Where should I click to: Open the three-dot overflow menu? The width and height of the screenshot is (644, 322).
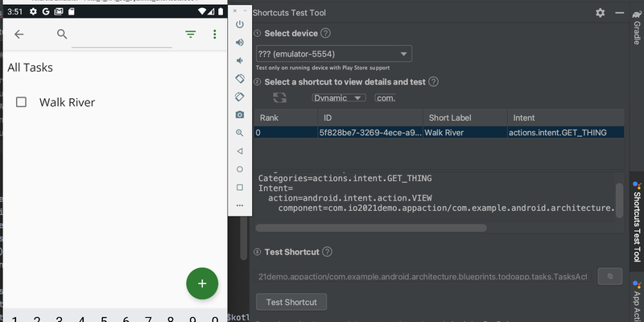pyautogui.click(x=214, y=35)
